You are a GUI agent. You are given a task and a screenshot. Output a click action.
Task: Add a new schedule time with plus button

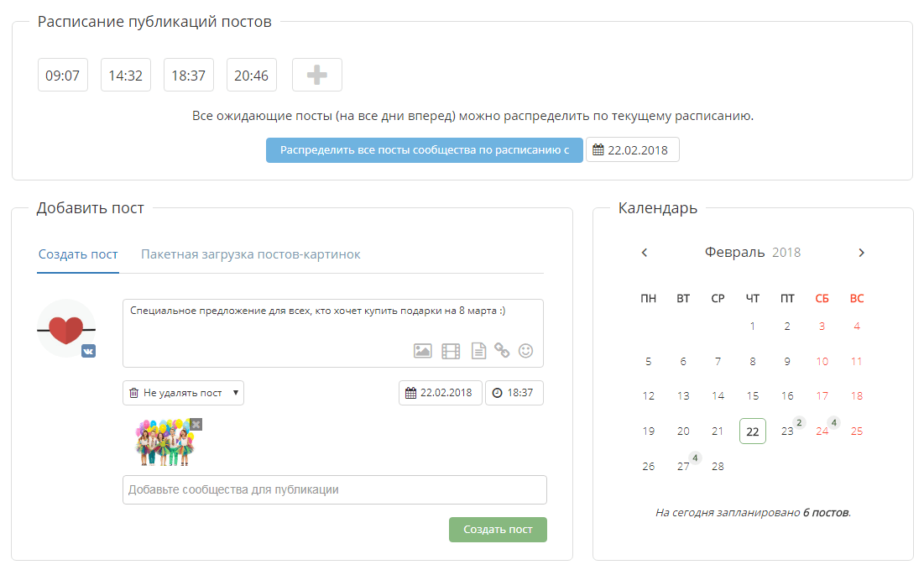coord(317,75)
